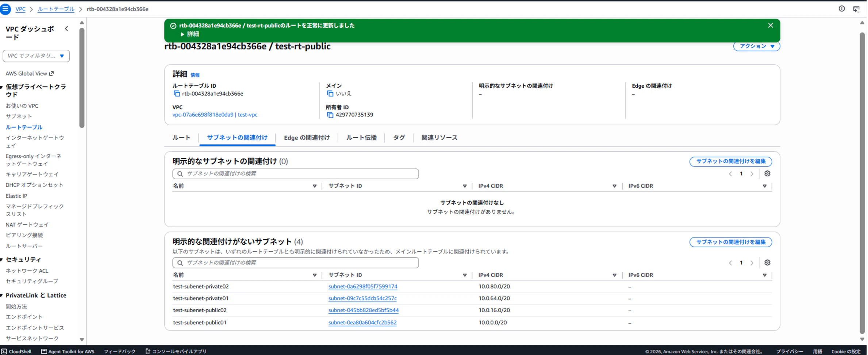Screen dimensions: 868x355
Task: Collapse the 仮想プライベートクラウド section
Action: point(2,87)
